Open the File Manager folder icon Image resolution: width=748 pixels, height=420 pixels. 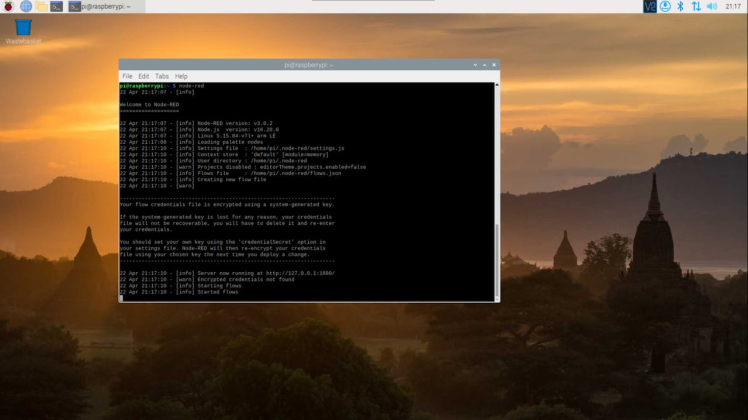[x=41, y=6]
